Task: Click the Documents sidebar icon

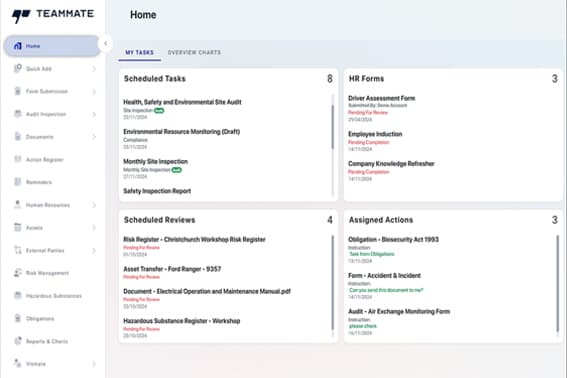Action: coord(17,136)
